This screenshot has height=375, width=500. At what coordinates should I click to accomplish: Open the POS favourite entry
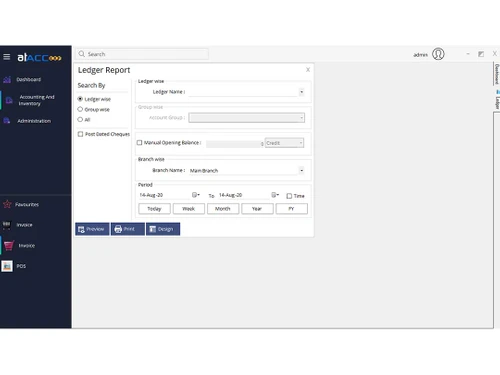(x=21, y=266)
